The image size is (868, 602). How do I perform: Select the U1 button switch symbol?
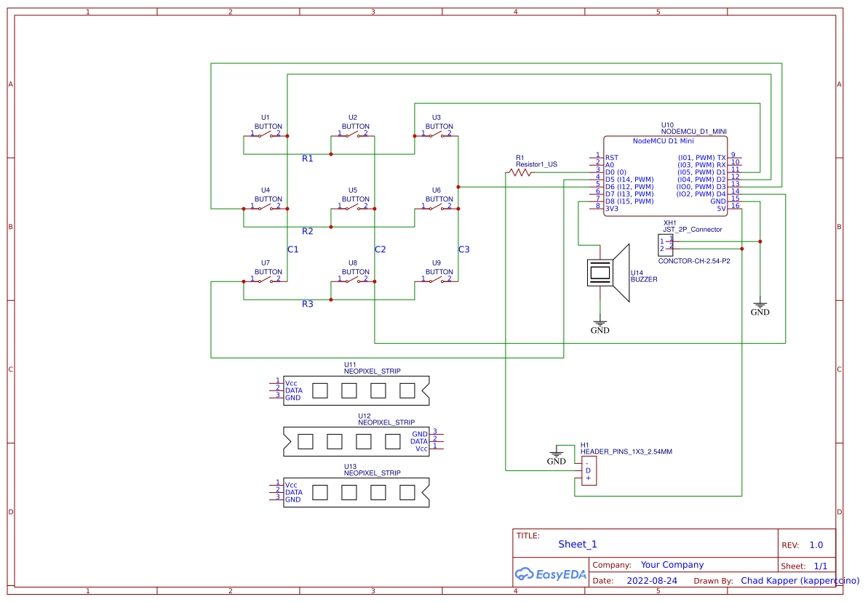[x=265, y=135]
